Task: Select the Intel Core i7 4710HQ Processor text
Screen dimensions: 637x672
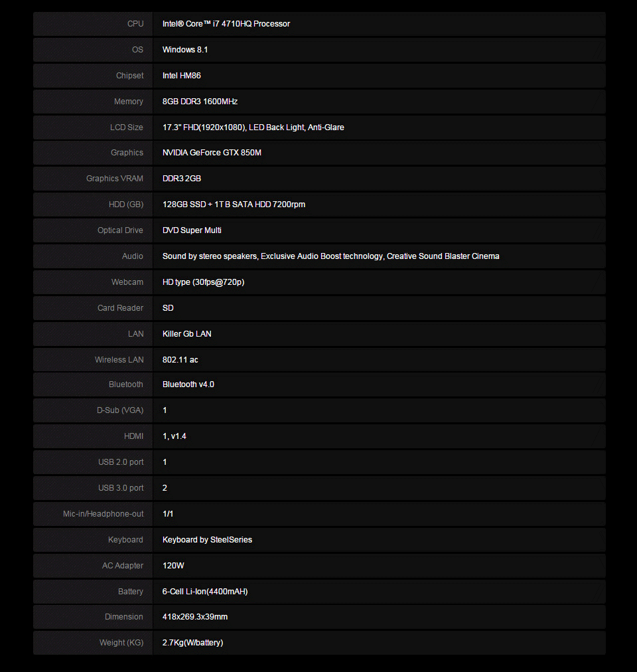Action: click(226, 24)
